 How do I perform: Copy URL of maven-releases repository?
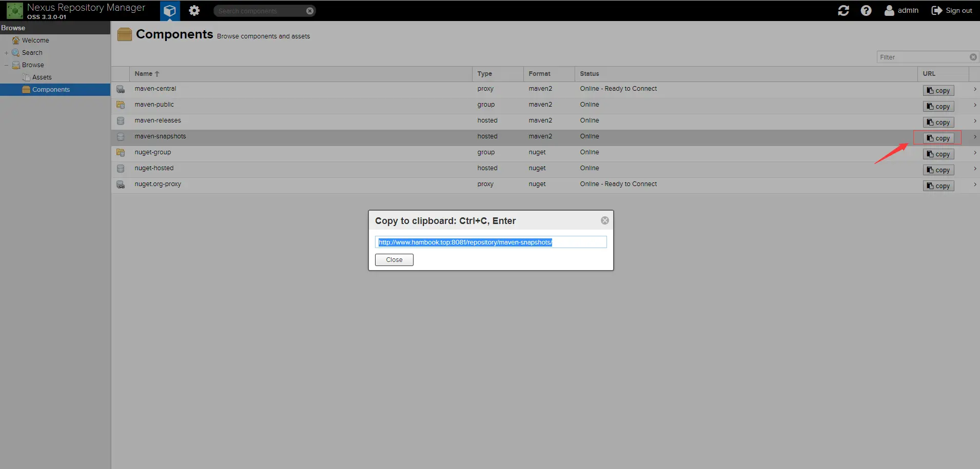(x=938, y=123)
